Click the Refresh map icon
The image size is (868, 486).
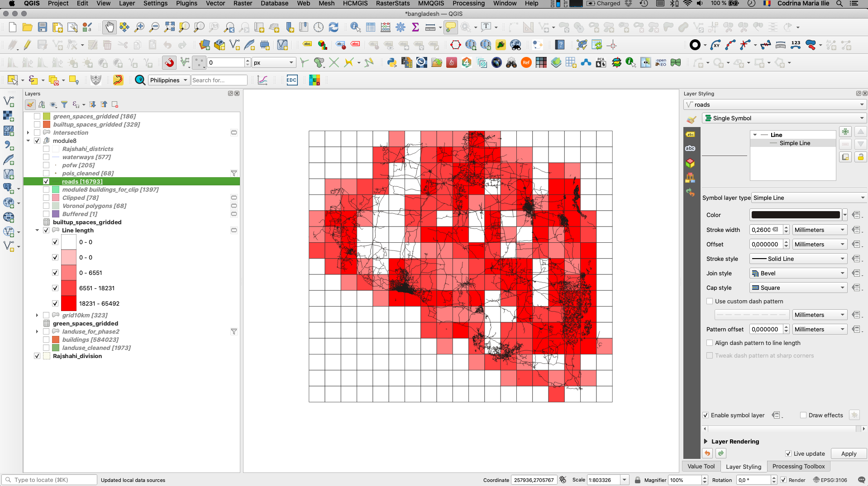pos(334,28)
